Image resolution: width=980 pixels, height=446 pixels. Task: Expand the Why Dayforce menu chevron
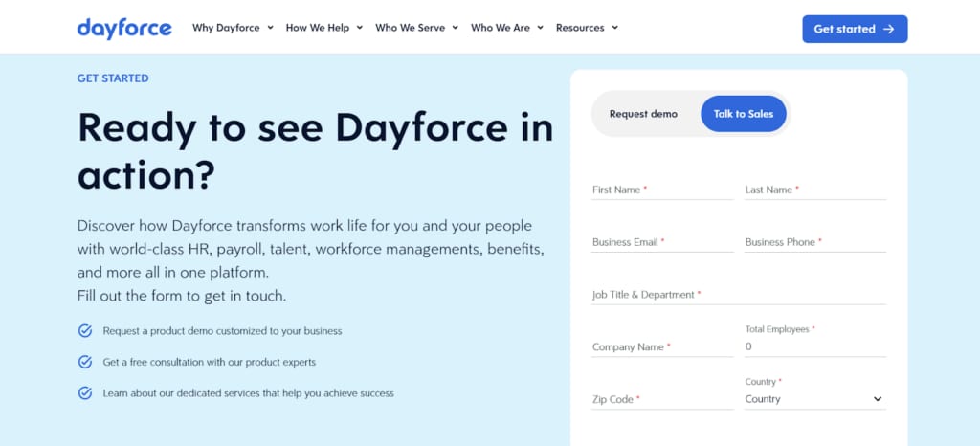270,28
